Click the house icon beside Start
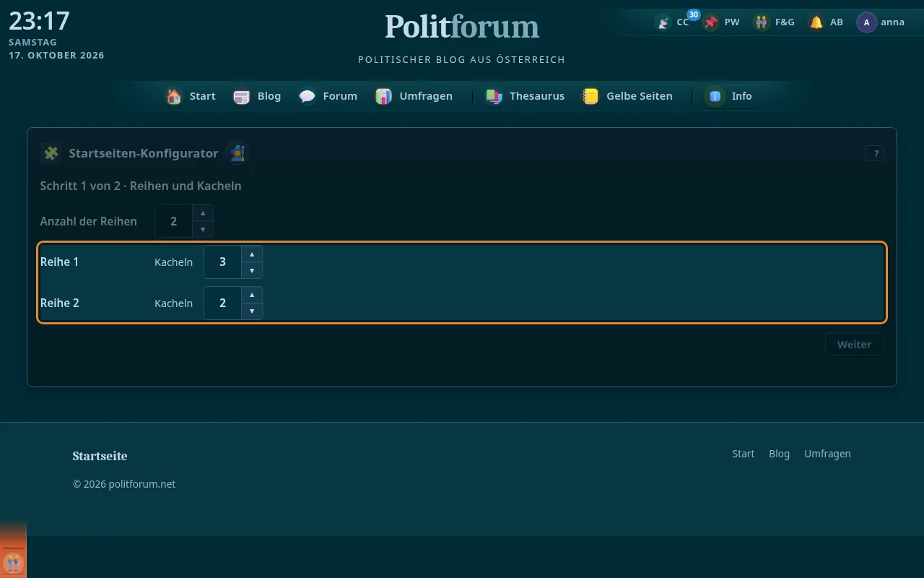The height and width of the screenshot is (578, 924). 174,96
